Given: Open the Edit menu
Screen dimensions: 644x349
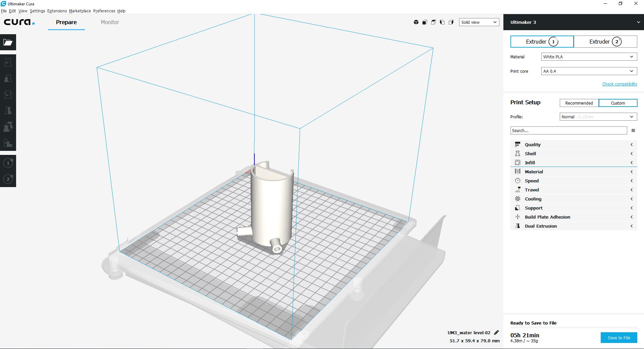Looking at the screenshot, I should 12,11.
